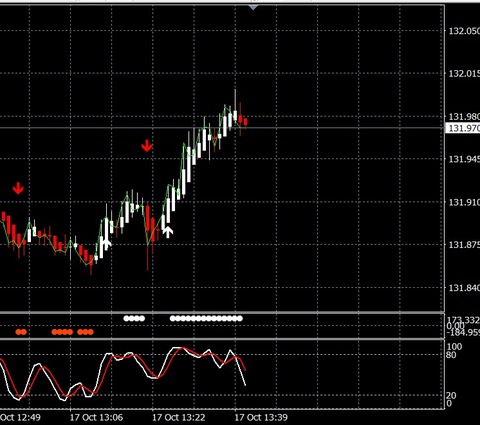Click the 131.970 current price label

point(463,128)
